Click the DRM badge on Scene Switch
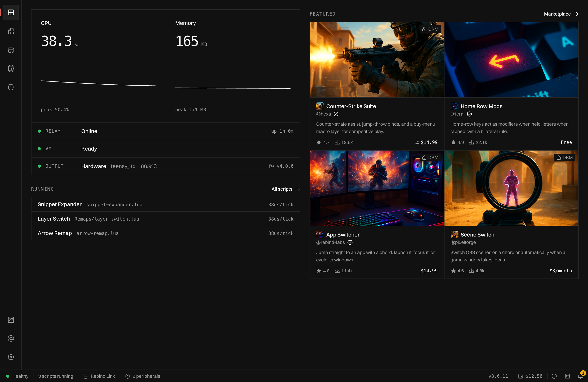The image size is (588, 382). [564, 158]
